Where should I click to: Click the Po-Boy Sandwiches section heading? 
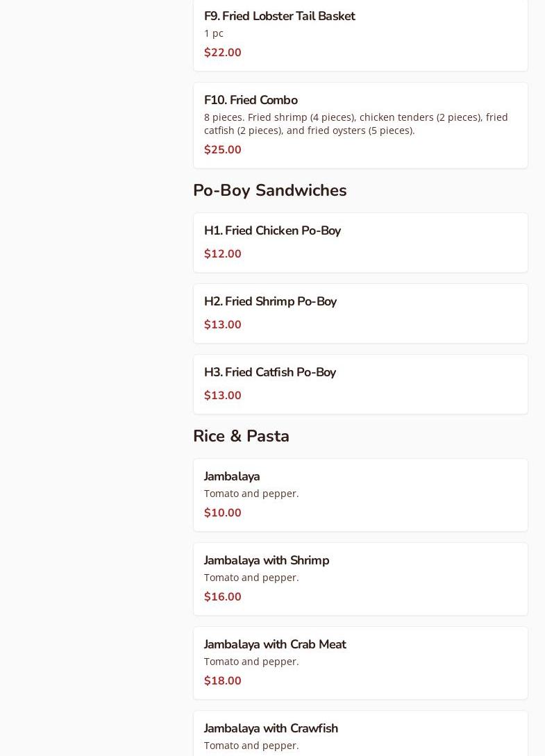(269, 190)
